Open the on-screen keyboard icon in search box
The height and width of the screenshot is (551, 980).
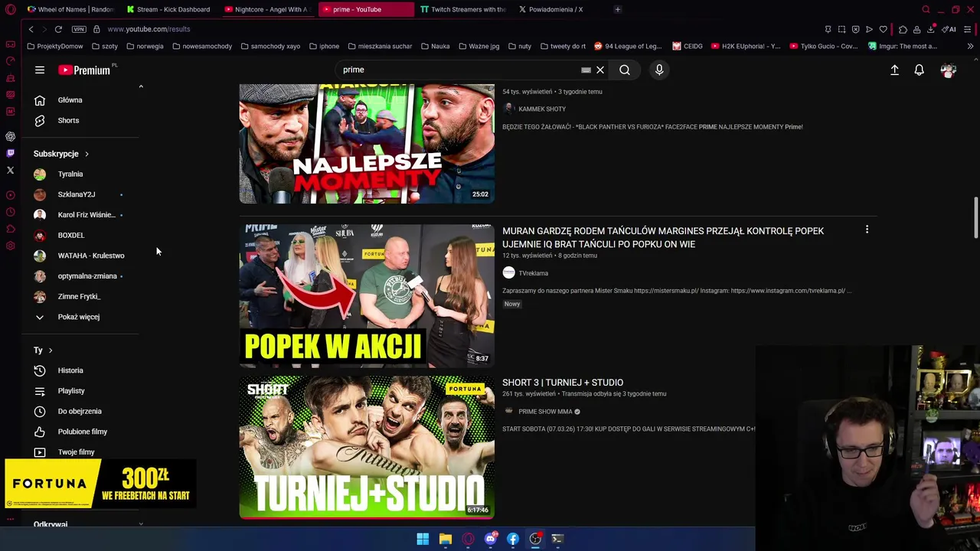point(586,70)
